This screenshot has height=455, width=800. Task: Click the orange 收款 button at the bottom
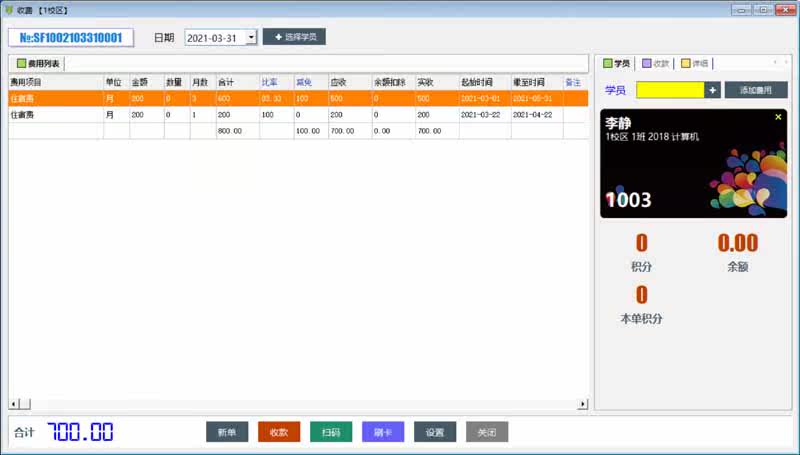tap(279, 432)
